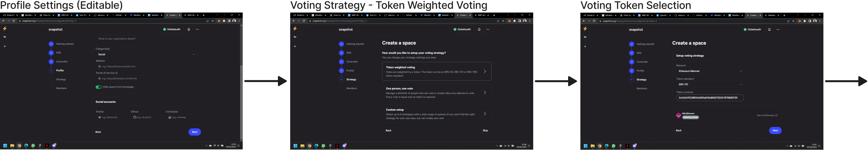Click the CoinGecko icon in Social accounts
Screen dimensions: 868x150
170,117
